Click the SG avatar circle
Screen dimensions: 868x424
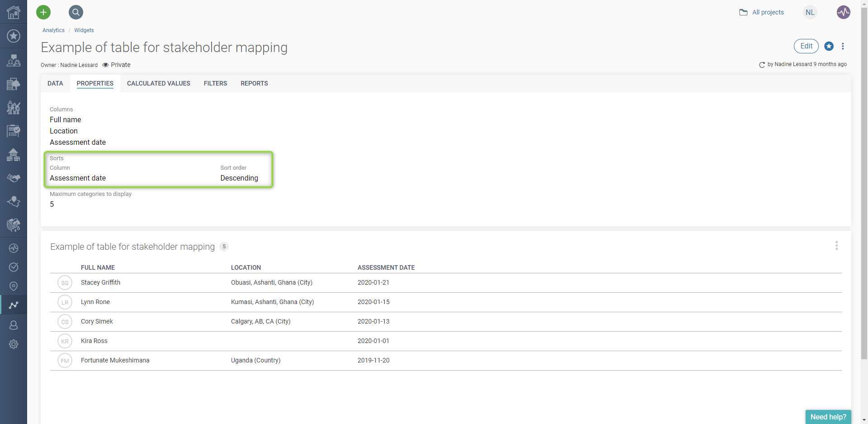tap(65, 283)
